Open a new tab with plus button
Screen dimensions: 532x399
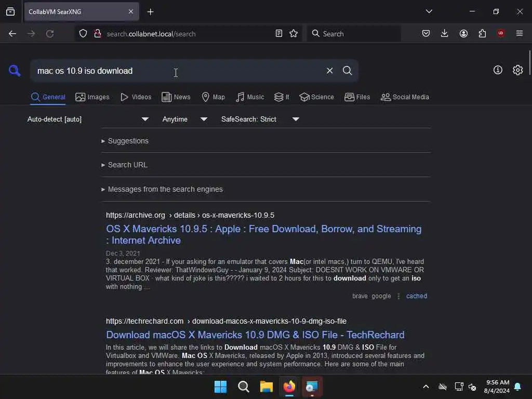pos(150,12)
